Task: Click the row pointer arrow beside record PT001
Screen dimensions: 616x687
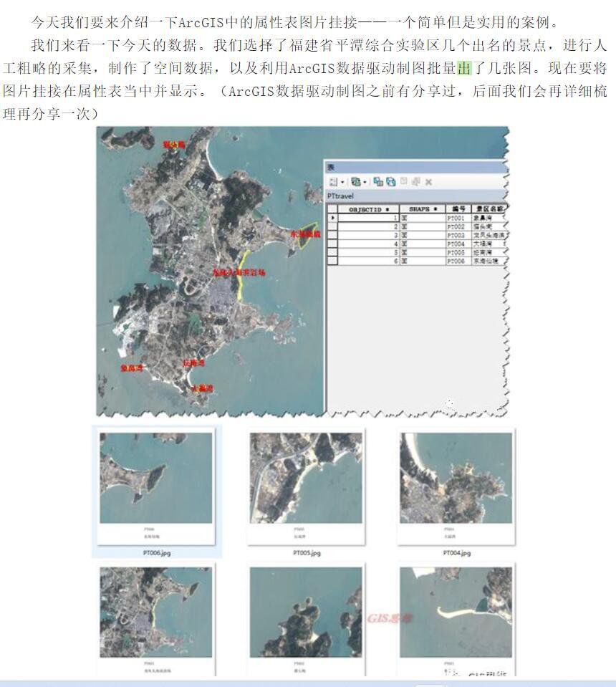Action: [331, 217]
